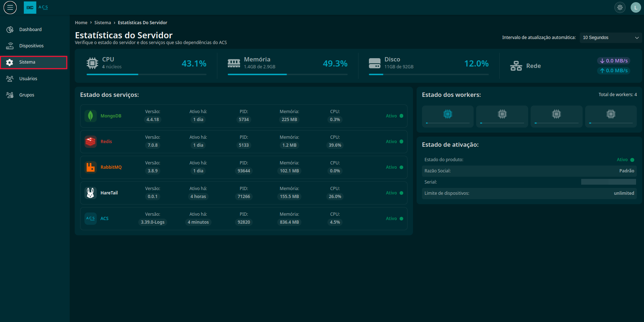Click ACS Ativo status indicator

point(395,219)
